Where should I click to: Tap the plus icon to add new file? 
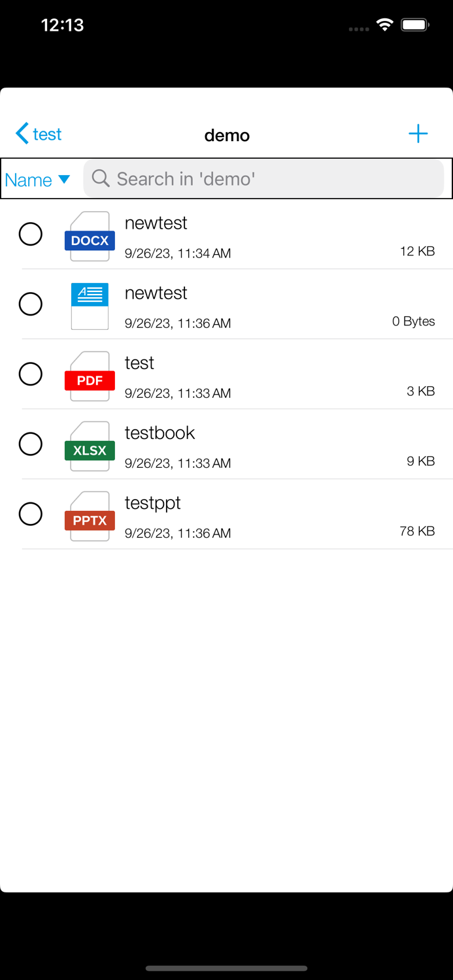click(x=418, y=133)
